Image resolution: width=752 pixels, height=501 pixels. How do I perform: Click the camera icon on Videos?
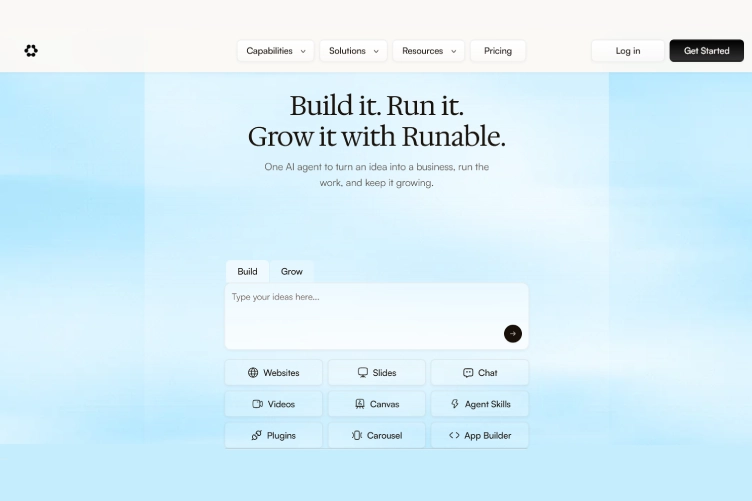(258, 404)
